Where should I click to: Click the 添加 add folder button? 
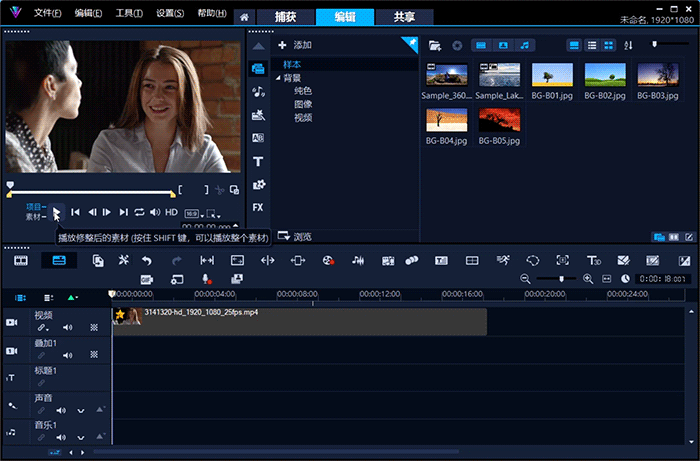[x=295, y=45]
